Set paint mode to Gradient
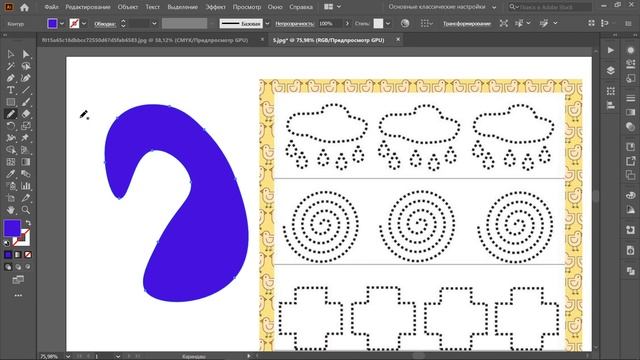640x360 pixels. [x=18, y=255]
